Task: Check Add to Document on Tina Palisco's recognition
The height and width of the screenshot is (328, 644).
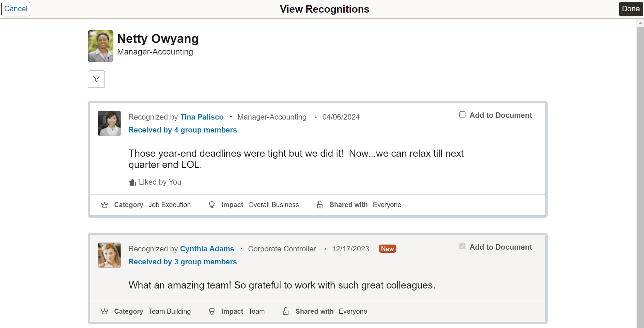Action: point(462,114)
